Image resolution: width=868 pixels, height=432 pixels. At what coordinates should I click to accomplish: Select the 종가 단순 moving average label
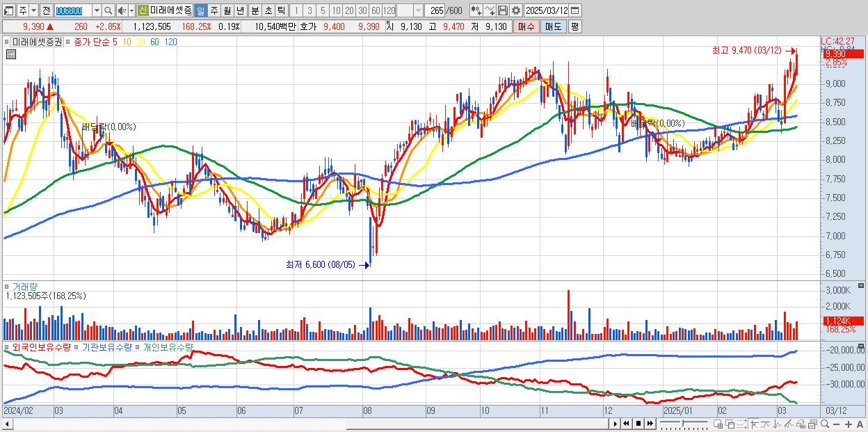click(x=91, y=42)
